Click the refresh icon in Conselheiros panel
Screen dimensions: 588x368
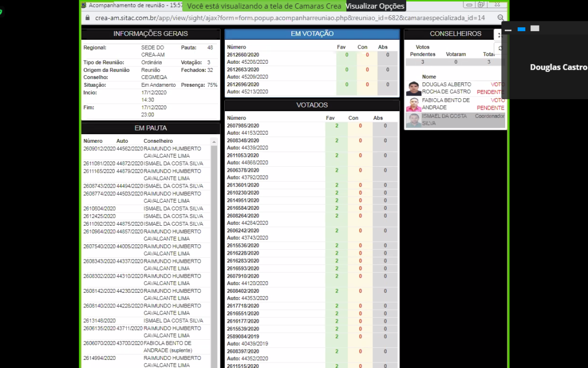(500, 48)
